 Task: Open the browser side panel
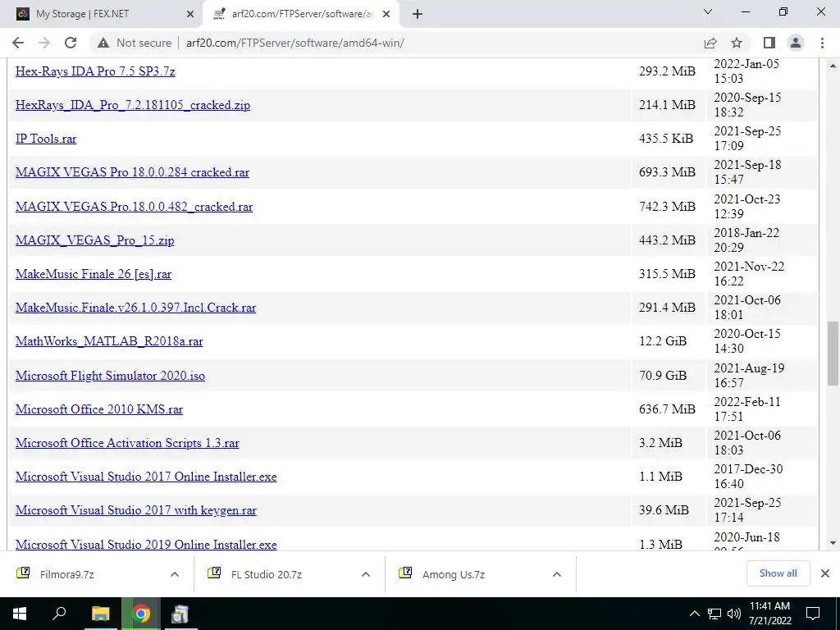click(769, 43)
